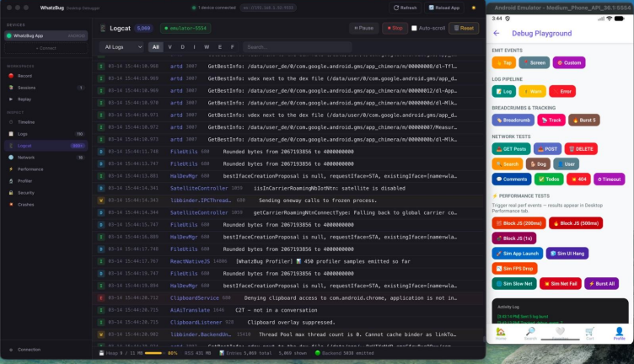The height and width of the screenshot is (364, 634).
Task: Open the emulator Home tab icon
Action: pyautogui.click(x=501, y=333)
